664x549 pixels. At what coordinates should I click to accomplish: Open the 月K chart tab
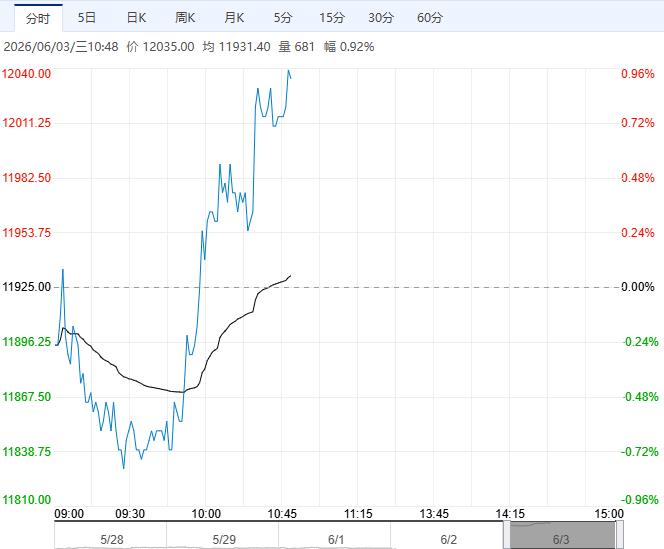point(234,18)
